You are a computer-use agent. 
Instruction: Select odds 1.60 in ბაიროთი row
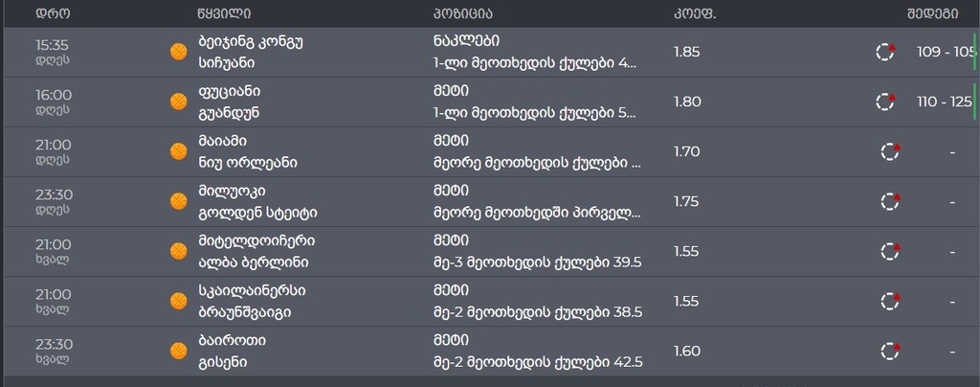click(686, 351)
